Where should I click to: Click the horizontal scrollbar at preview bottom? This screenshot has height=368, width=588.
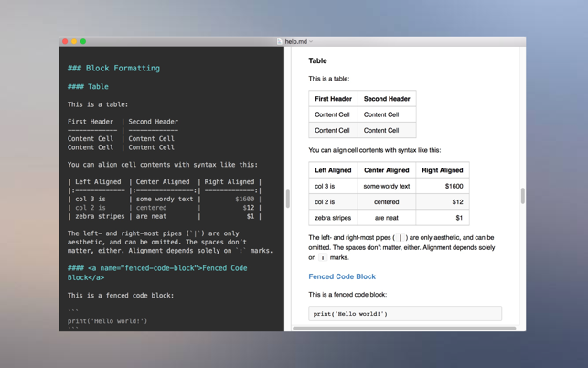404,329
